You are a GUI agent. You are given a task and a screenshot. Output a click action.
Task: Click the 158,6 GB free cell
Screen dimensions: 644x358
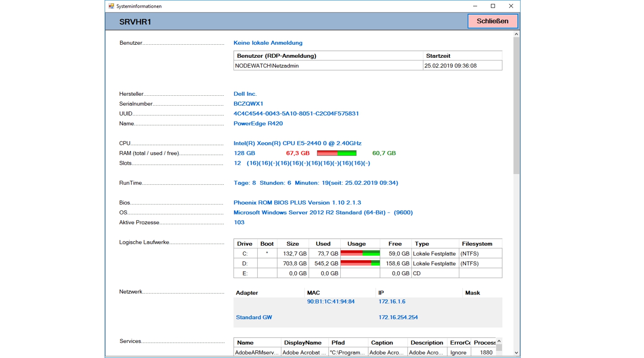click(x=396, y=264)
